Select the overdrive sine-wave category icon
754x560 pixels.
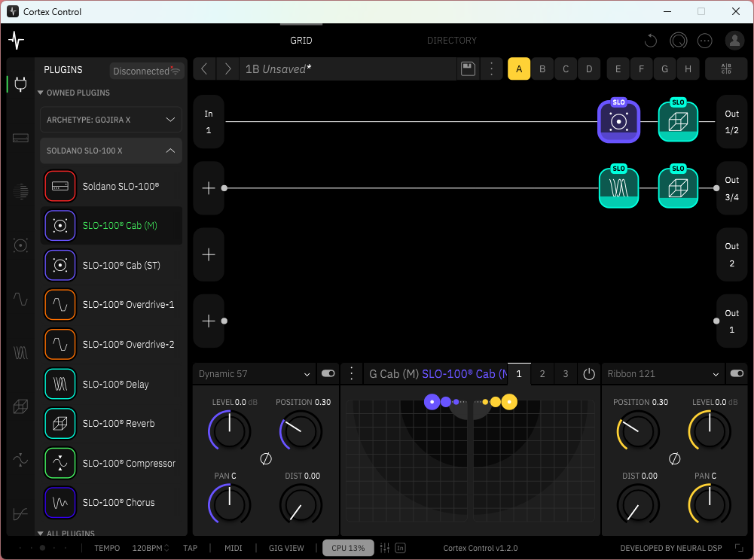click(x=20, y=299)
